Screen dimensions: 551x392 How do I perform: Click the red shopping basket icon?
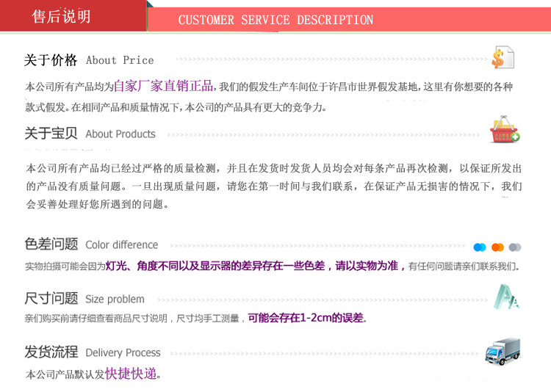(505, 129)
